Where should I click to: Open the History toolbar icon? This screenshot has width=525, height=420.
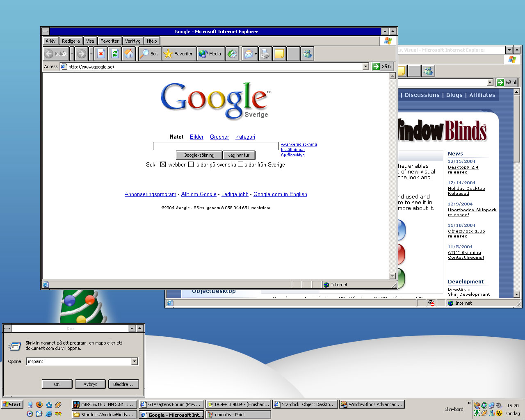click(x=232, y=54)
